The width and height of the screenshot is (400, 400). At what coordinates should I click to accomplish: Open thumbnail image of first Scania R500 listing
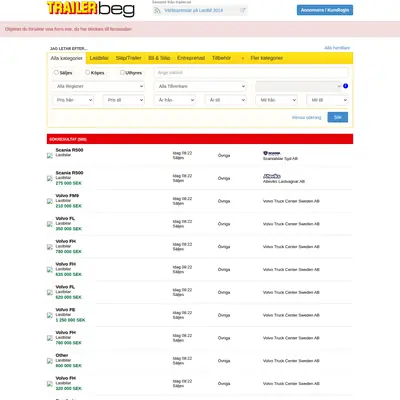pos(50,156)
